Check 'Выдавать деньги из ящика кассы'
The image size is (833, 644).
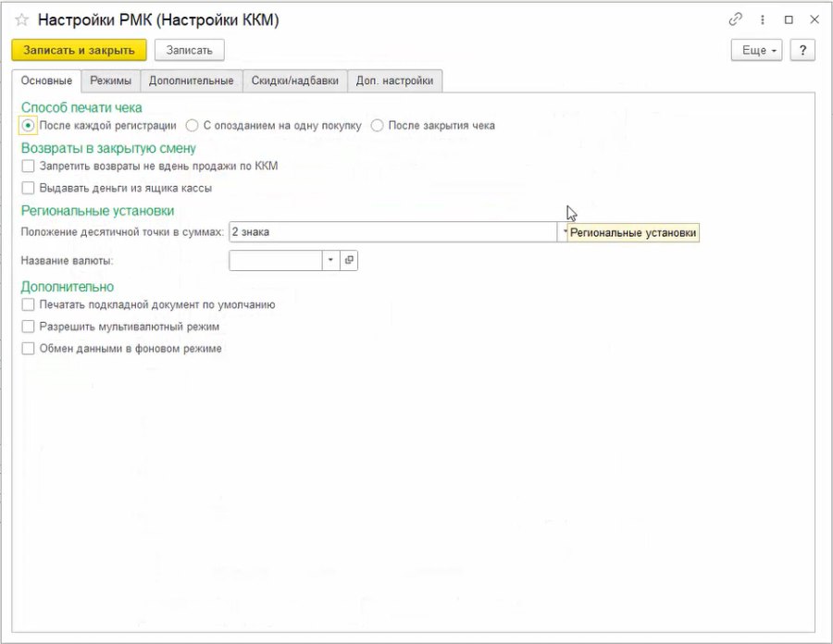(28, 188)
